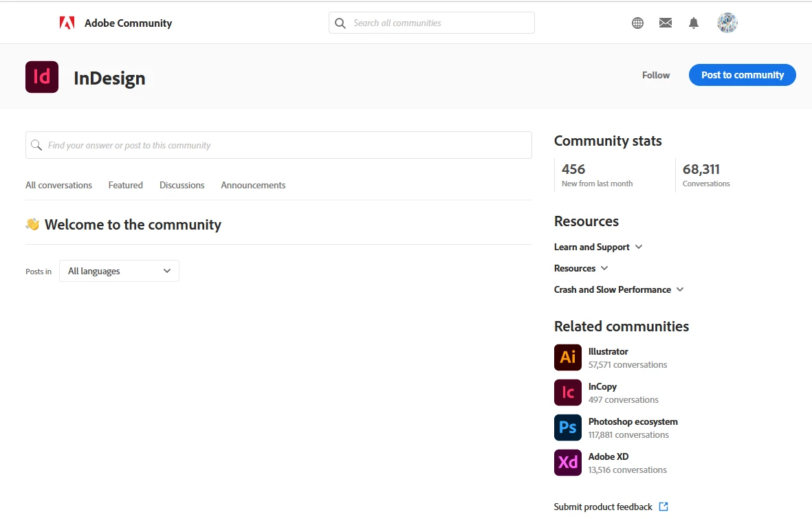Viewport: 812px width, 519px height.
Task: Click the Follow button
Action: (656, 75)
